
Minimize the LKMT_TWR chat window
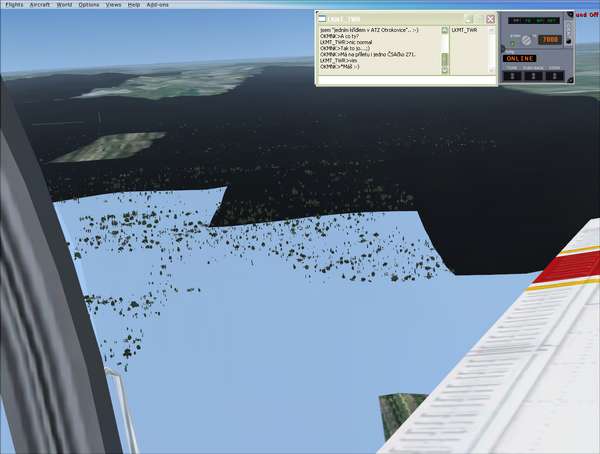[469, 19]
